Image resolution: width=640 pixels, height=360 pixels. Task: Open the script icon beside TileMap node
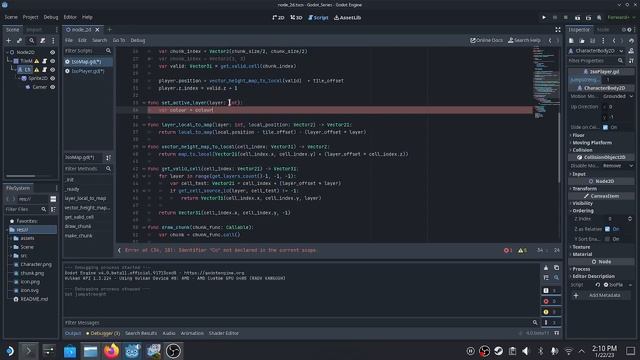(44, 61)
